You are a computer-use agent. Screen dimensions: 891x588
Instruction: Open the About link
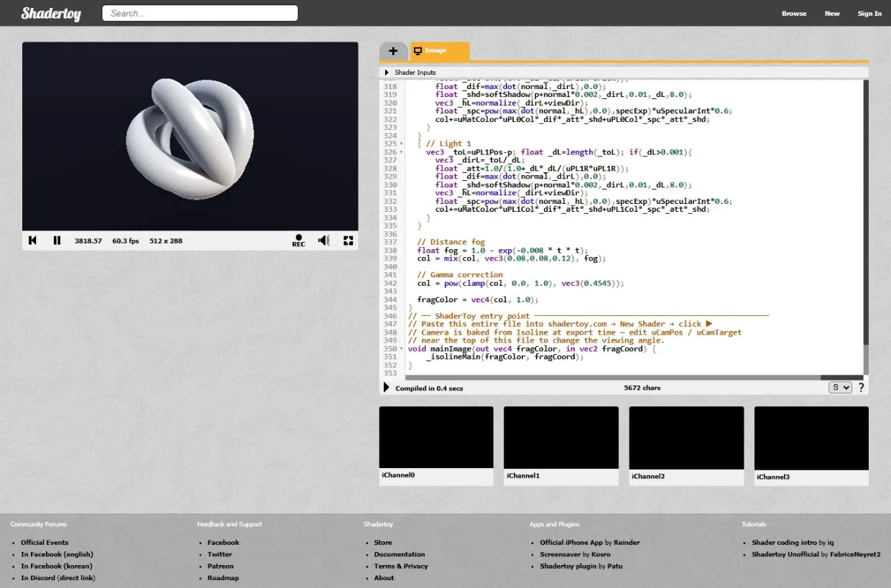click(384, 578)
